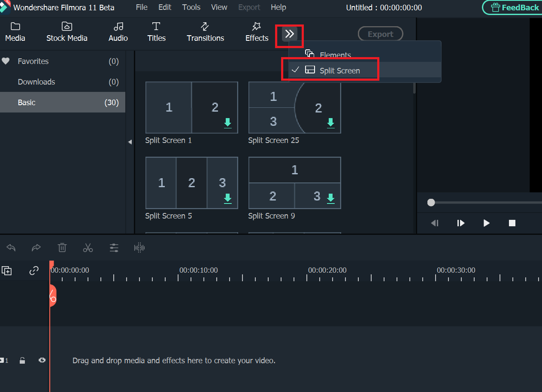Click the next frame play button
542x392 pixels.
[x=460, y=223]
